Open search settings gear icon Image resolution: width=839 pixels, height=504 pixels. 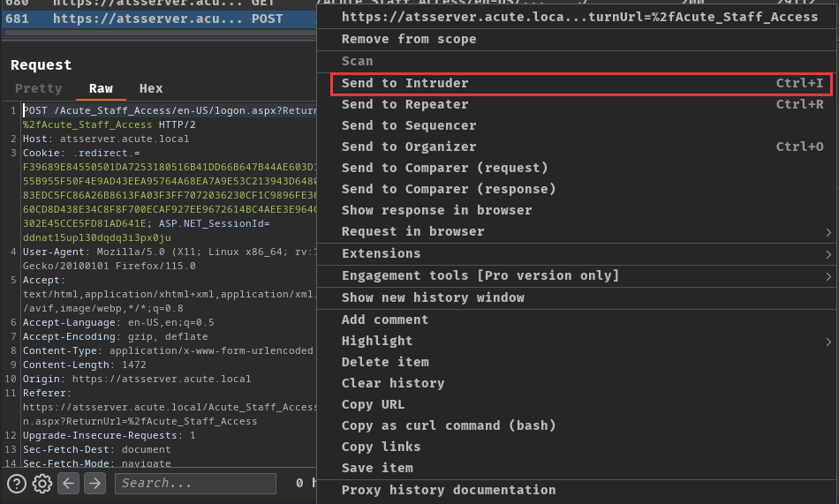(42, 484)
